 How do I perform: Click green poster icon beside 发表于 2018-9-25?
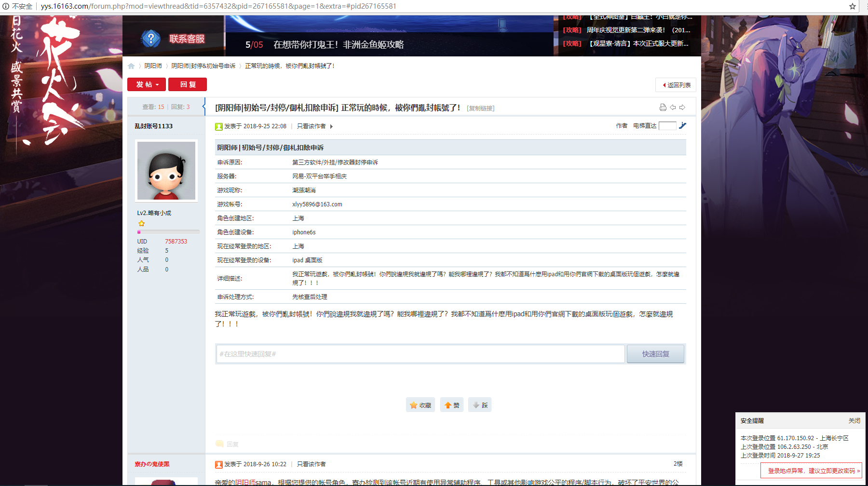(x=219, y=126)
